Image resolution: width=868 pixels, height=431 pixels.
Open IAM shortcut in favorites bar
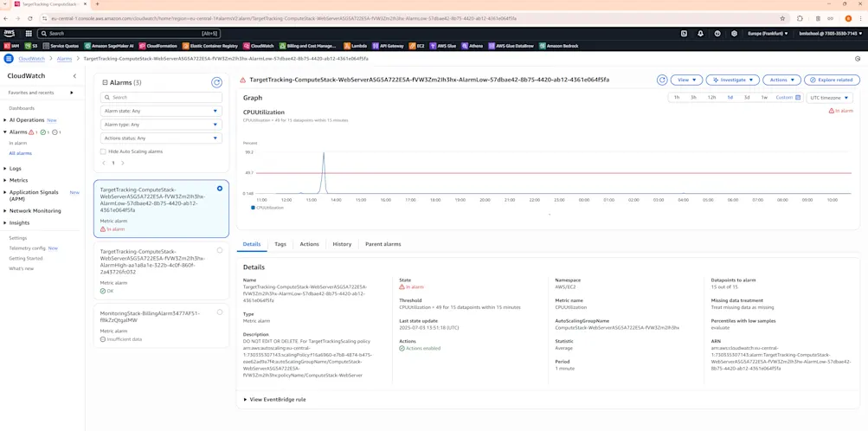pyautogui.click(x=11, y=46)
